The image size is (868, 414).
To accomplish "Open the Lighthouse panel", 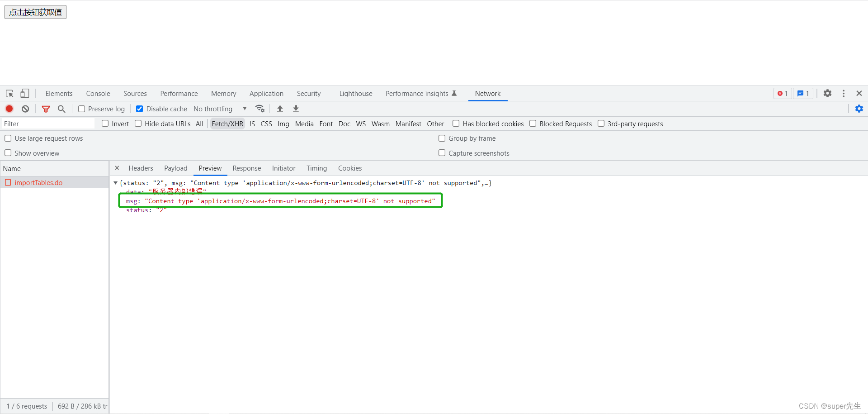I will click(x=355, y=93).
